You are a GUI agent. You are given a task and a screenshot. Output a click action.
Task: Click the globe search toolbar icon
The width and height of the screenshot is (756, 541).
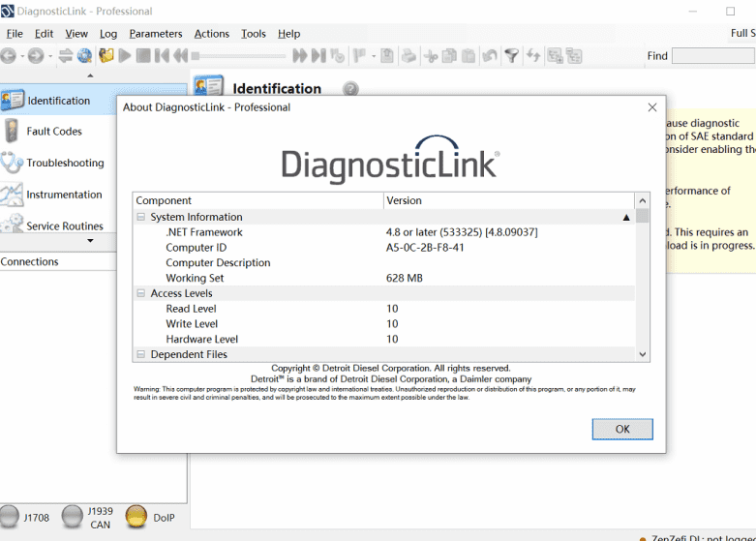(x=84, y=56)
